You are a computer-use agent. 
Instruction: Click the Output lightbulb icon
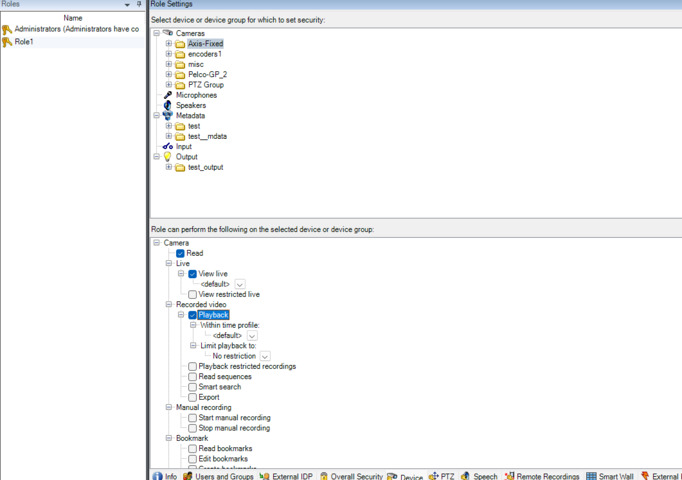[x=168, y=157]
